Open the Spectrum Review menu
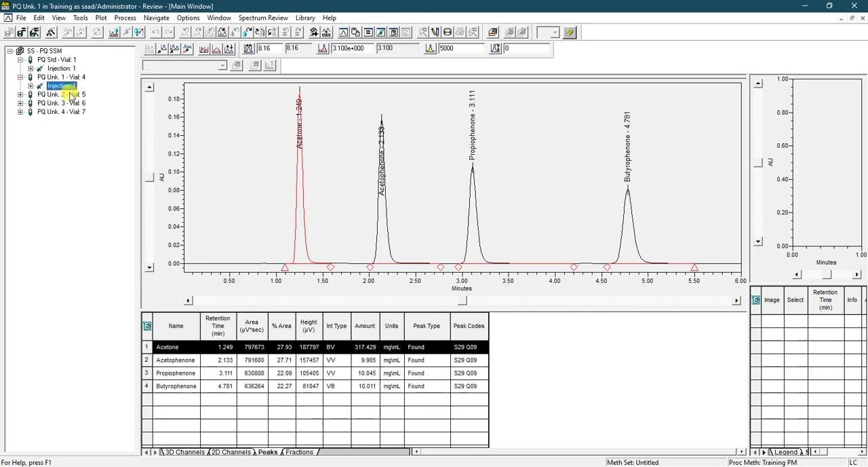 pyautogui.click(x=263, y=18)
